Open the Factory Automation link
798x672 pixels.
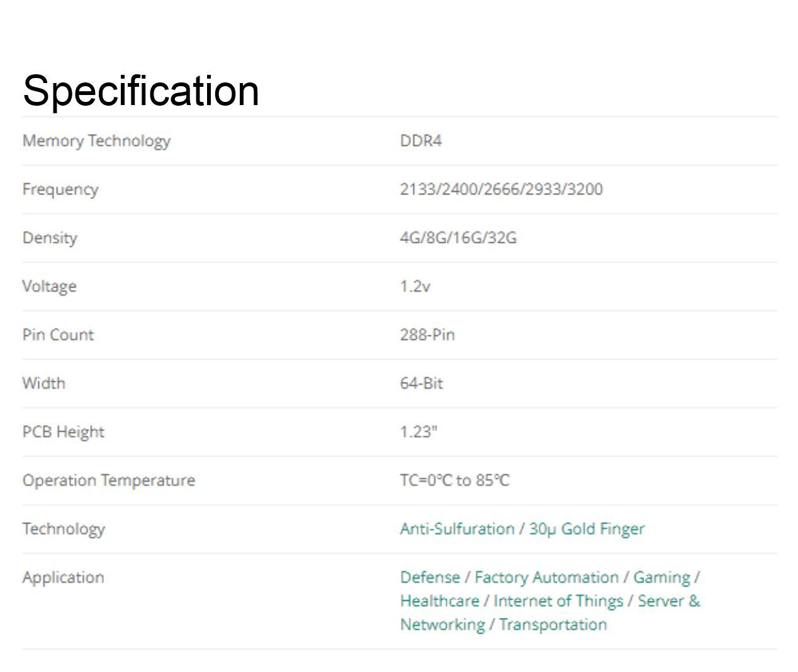click(x=546, y=577)
